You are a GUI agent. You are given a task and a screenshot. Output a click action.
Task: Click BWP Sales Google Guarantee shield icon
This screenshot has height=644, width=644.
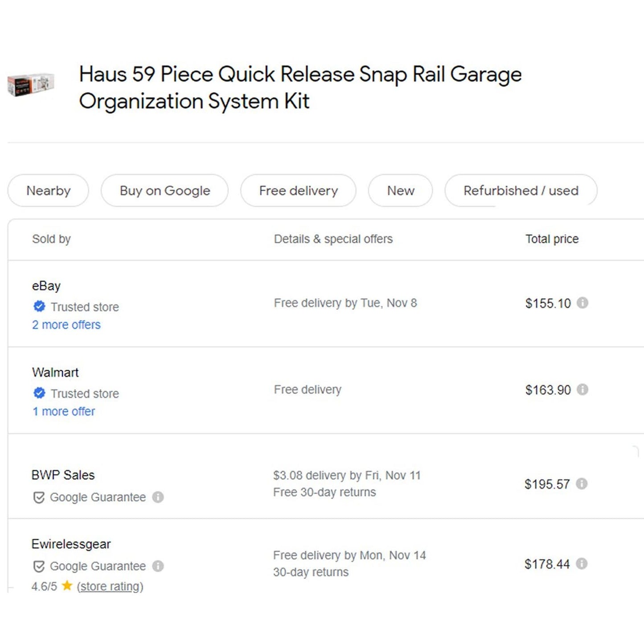click(x=39, y=497)
